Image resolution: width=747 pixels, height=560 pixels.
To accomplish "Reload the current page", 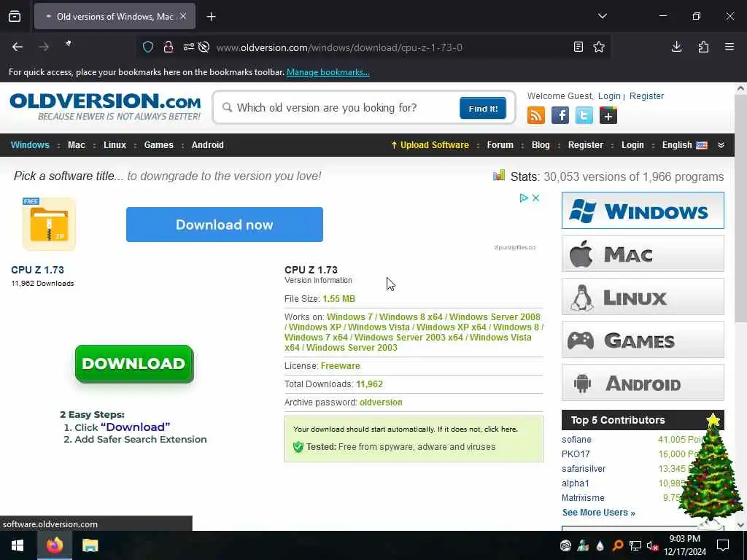I will pos(69,44).
